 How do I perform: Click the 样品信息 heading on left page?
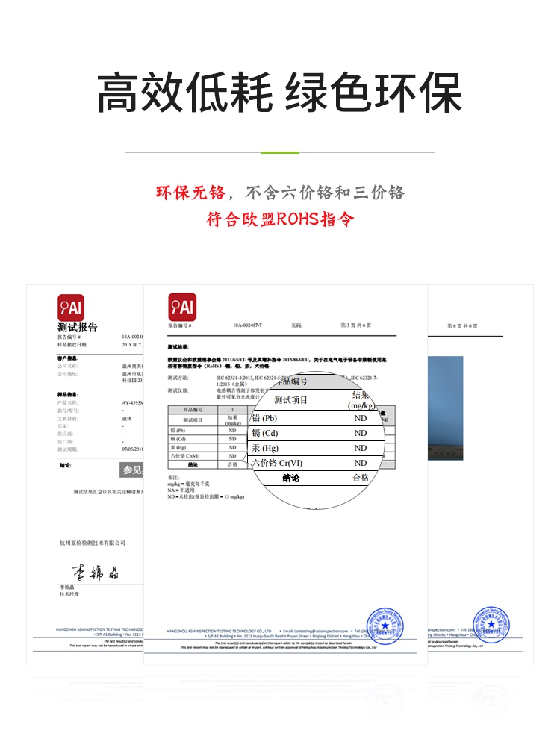coord(68,394)
